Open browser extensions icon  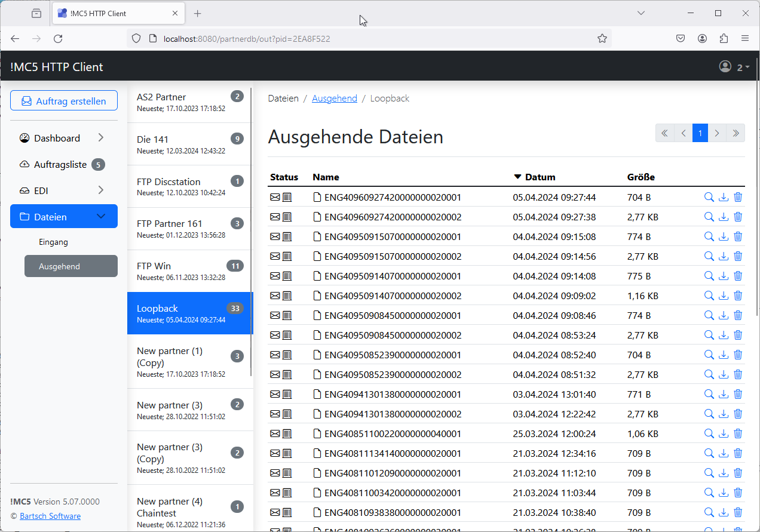[724, 38]
